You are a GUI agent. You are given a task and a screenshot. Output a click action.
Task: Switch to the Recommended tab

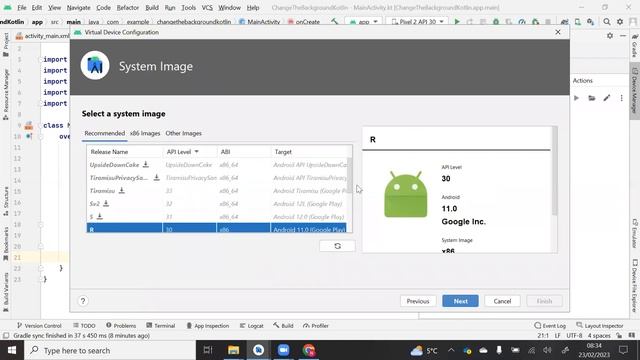pos(104,133)
